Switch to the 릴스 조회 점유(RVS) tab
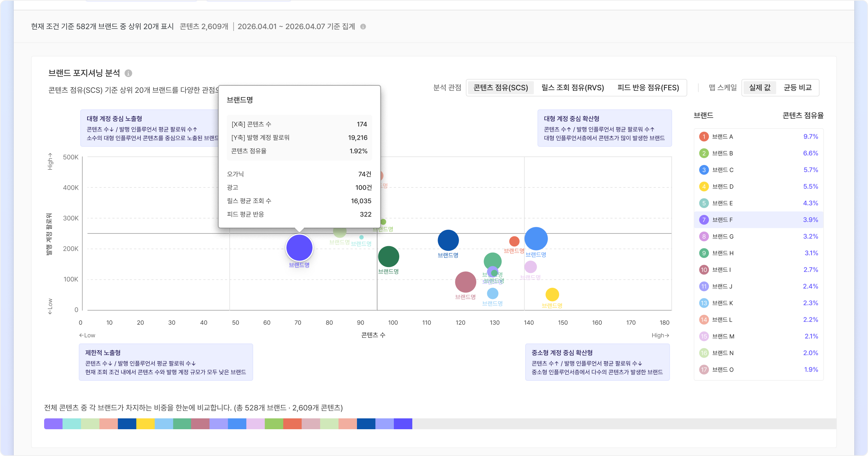 pos(573,88)
